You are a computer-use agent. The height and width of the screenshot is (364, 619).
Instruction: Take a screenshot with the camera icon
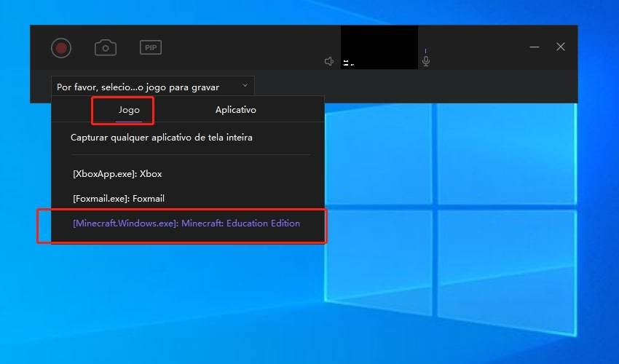click(106, 48)
